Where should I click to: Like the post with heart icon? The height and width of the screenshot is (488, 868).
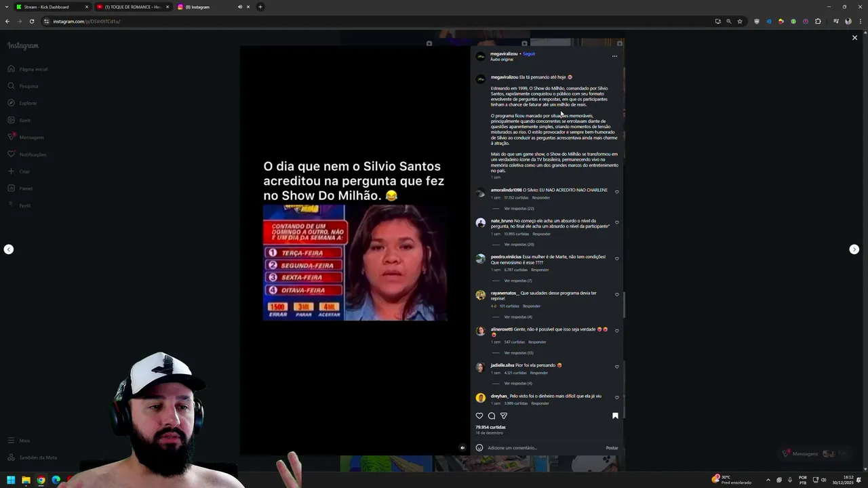479,415
